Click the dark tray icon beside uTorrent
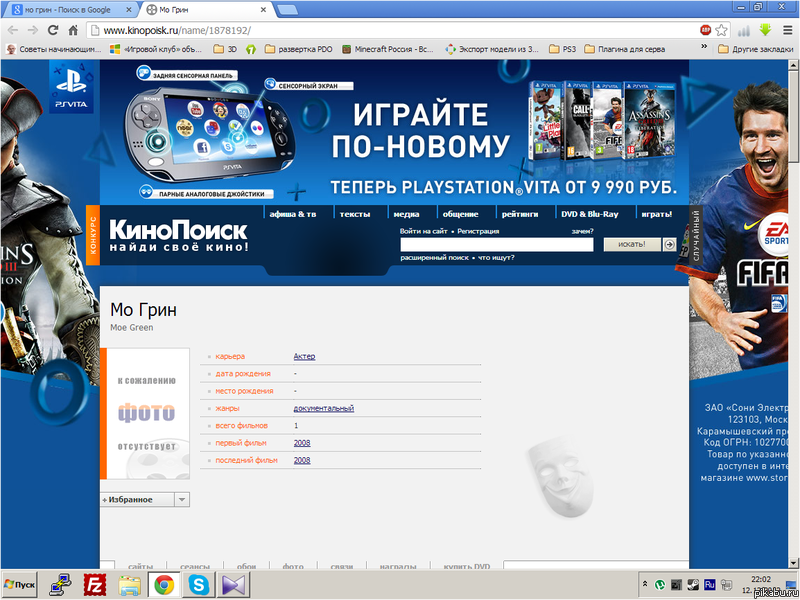800x600 pixels. 677,584
